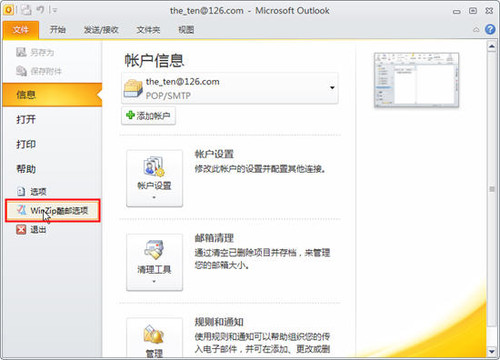This screenshot has width=500, height=360.
Task: Select 打开 in the backstage menu
Action: click(26, 119)
